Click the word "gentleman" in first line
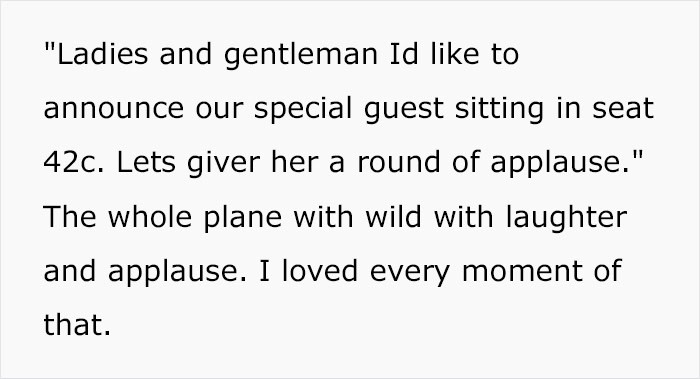700x379 pixels. point(301,56)
